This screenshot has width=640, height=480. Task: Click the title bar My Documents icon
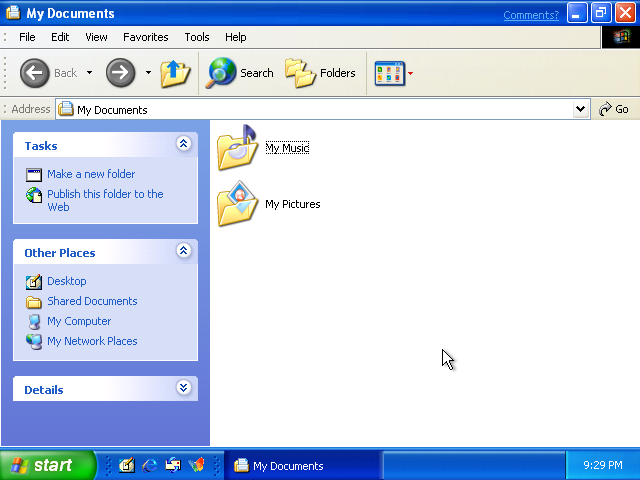[13, 13]
